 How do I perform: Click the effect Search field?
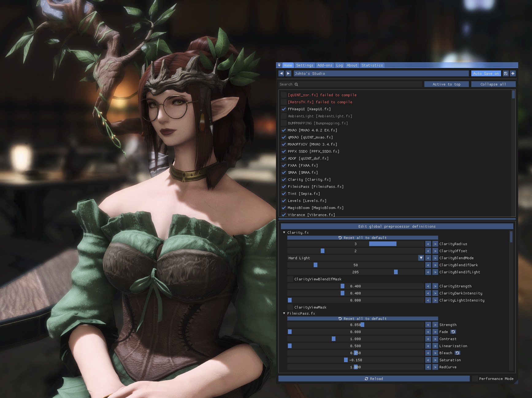(x=350, y=84)
